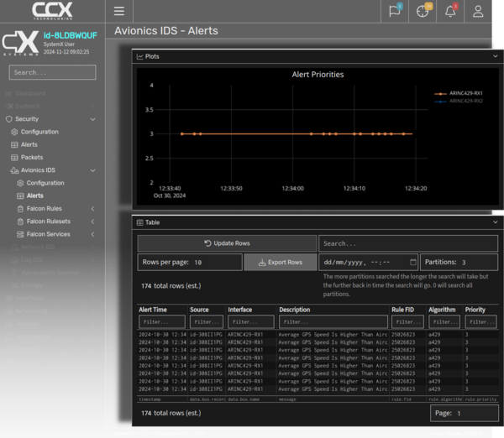Screen dimensions: 504x438
Task: Open the flag notifications icon
Action: [393, 11]
